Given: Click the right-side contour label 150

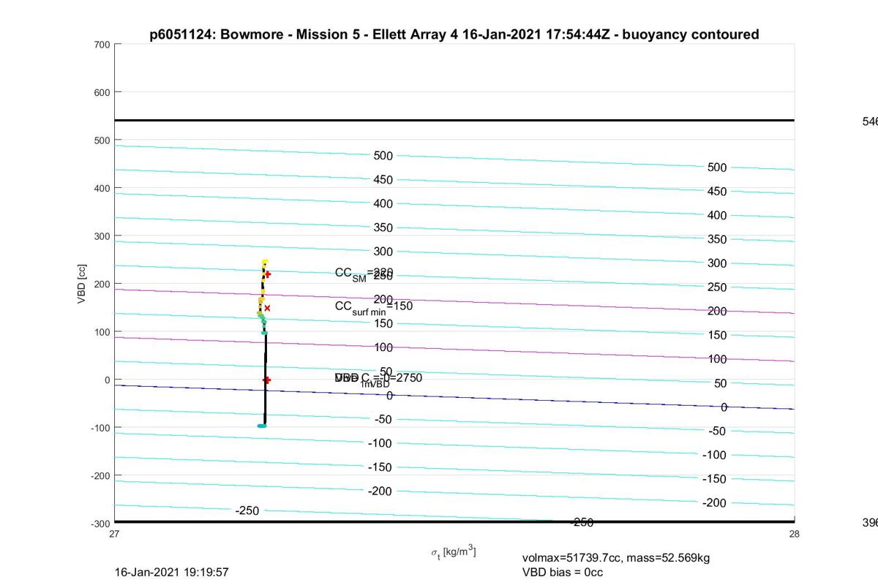Looking at the screenshot, I should [x=717, y=335].
